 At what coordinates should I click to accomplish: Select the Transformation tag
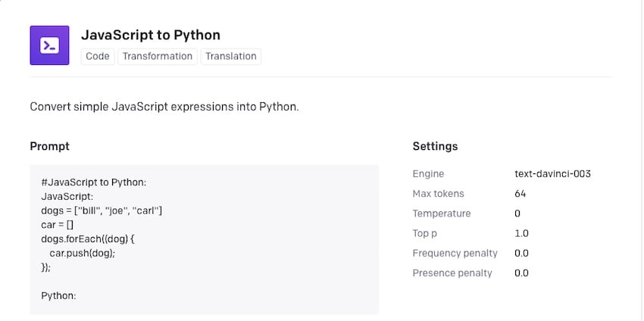(x=158, y=56)
